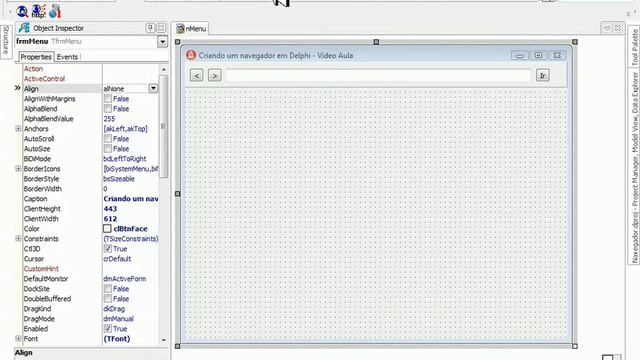
Task: Click the back '<' button on the form
Action: click(197, 76)
